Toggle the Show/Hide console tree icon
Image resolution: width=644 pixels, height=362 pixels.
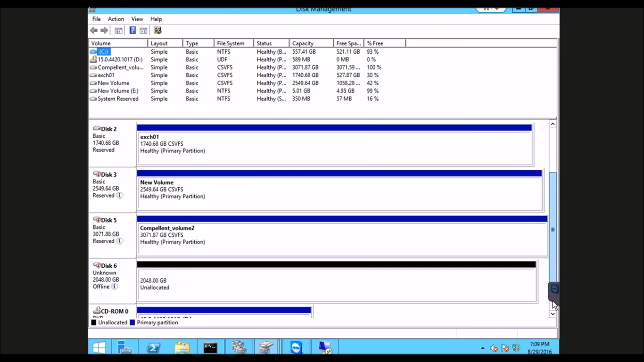(x=118, y=30)
